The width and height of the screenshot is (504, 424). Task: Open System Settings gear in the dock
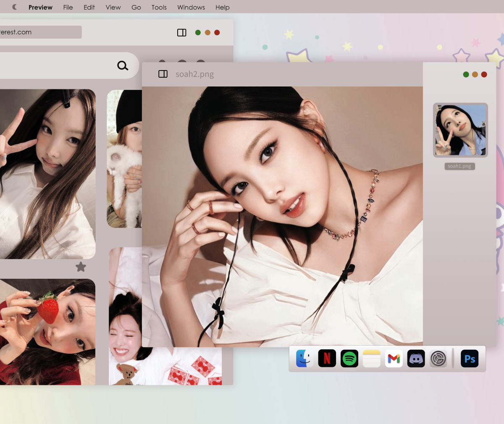click(438, 359)
